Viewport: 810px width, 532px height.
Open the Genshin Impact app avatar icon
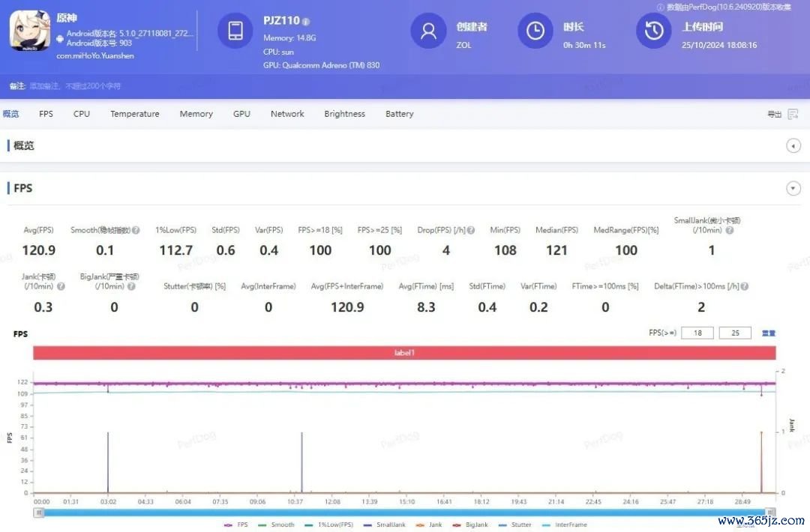pos(30,31)
